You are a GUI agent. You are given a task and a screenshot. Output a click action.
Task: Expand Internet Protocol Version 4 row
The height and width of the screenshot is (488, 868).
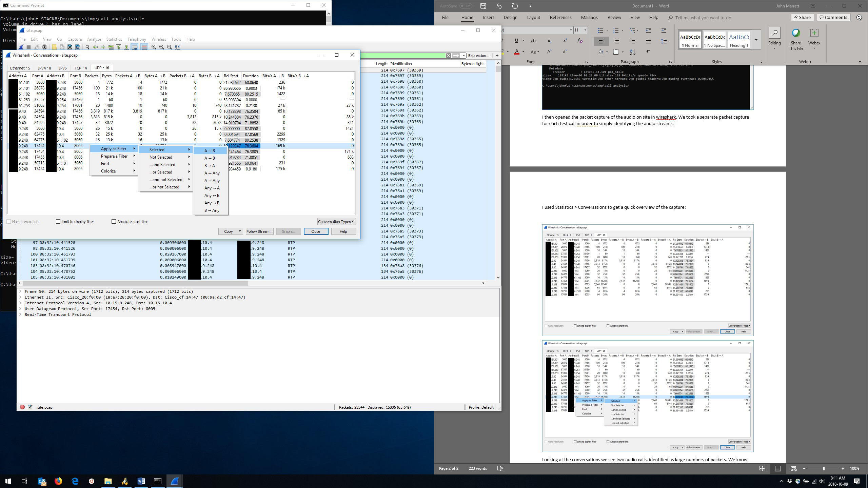[21, 303]
